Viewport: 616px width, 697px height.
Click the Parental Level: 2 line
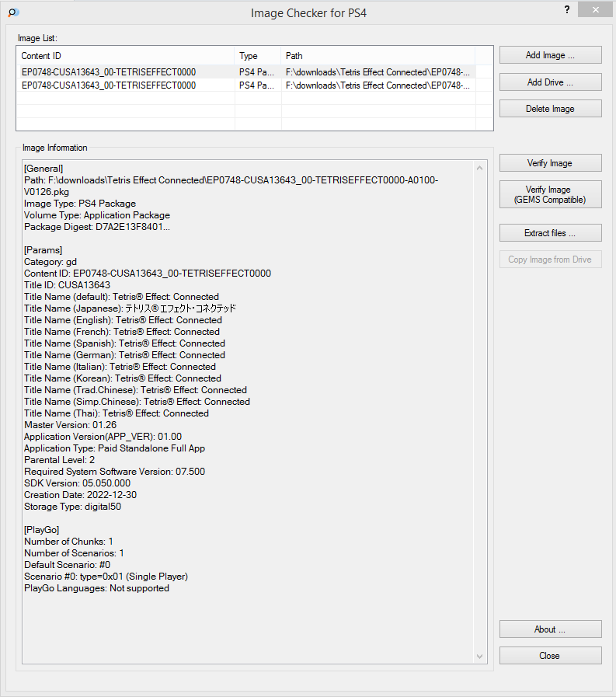[x=59, y=460]
